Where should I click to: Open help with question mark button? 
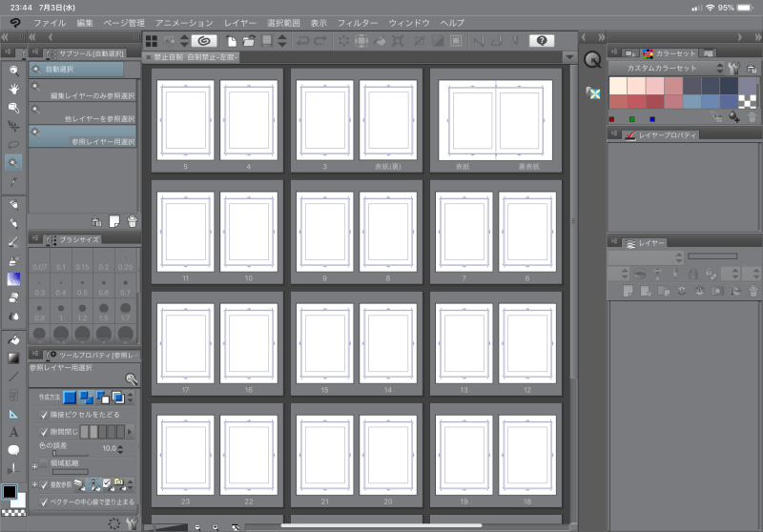click(542, 41)
